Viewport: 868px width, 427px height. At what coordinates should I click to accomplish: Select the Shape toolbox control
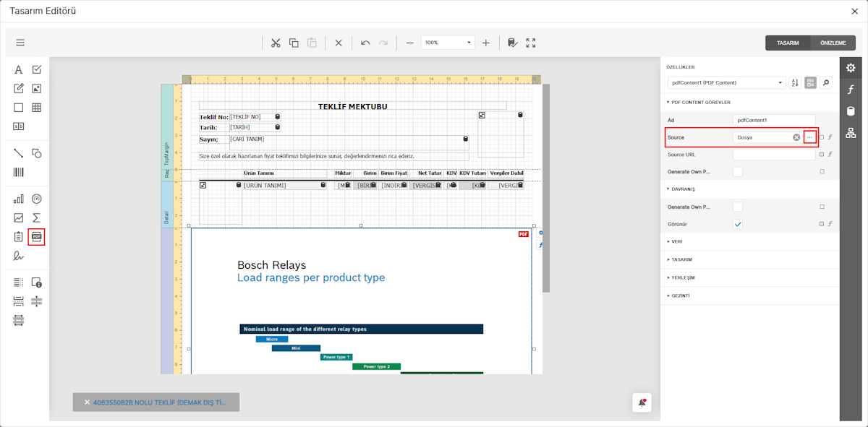pyautogui.click(x=37, y=153)
